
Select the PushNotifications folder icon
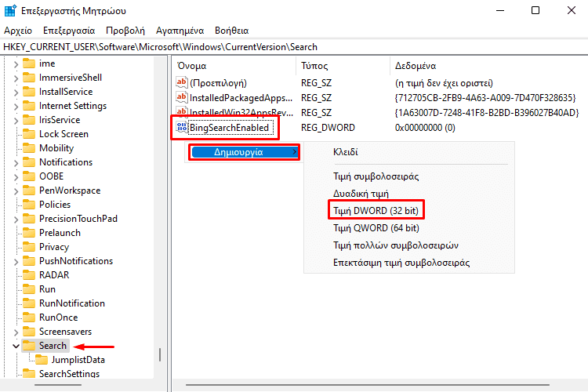click(x=29, y=261)
